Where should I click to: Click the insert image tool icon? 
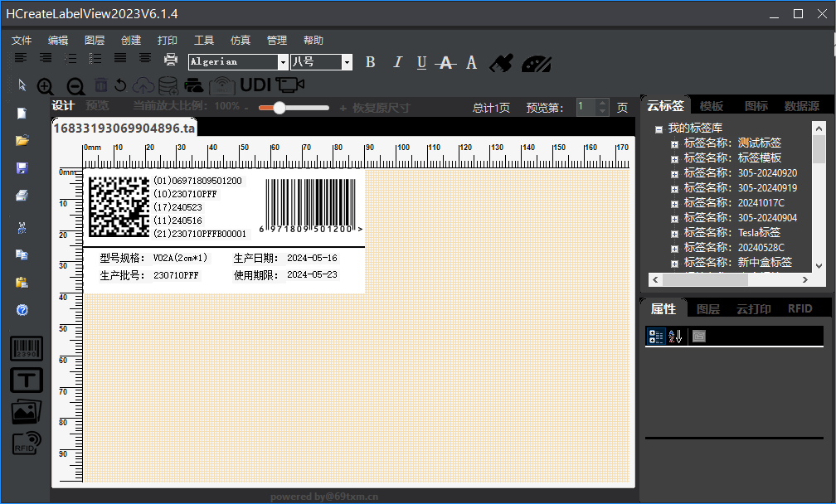26,411
